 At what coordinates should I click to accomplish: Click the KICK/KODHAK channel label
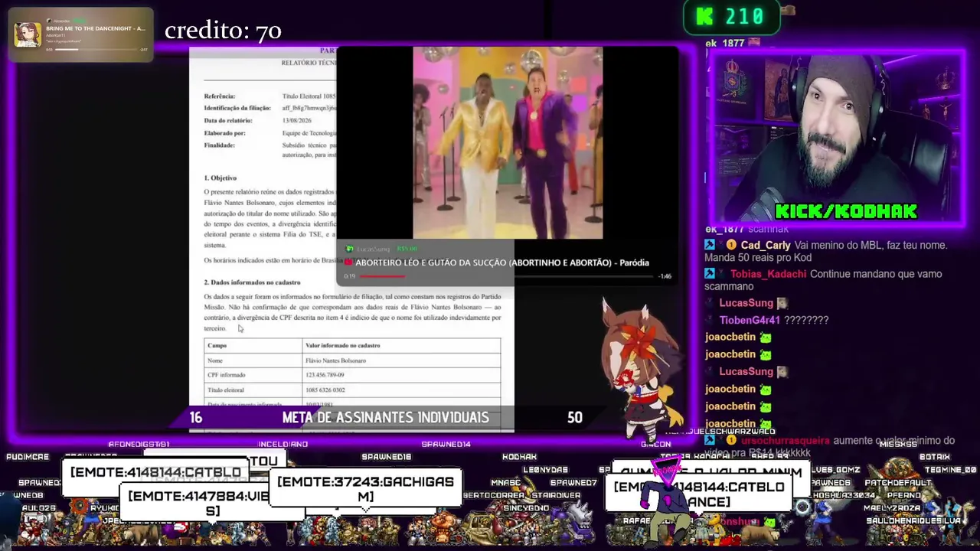(x=845, y=211)
